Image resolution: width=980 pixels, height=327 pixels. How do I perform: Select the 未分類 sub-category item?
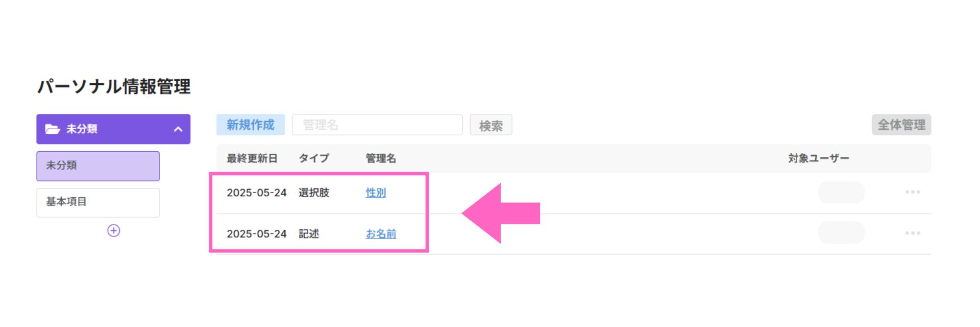point(98,166)
